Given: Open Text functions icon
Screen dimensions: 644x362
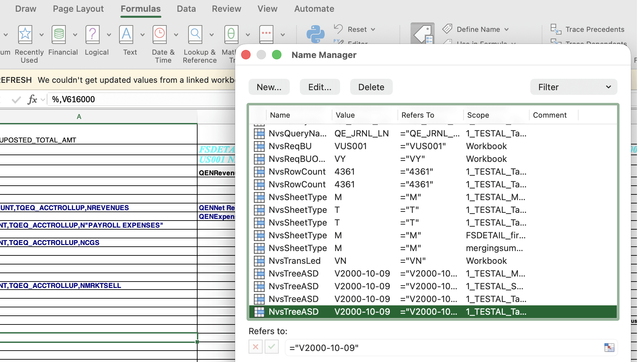Looking at the screenshot, I should point(126,35).
